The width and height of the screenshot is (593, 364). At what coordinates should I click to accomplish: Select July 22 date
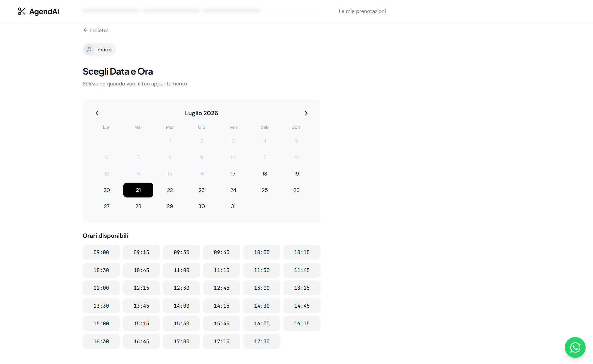point(170,190)
